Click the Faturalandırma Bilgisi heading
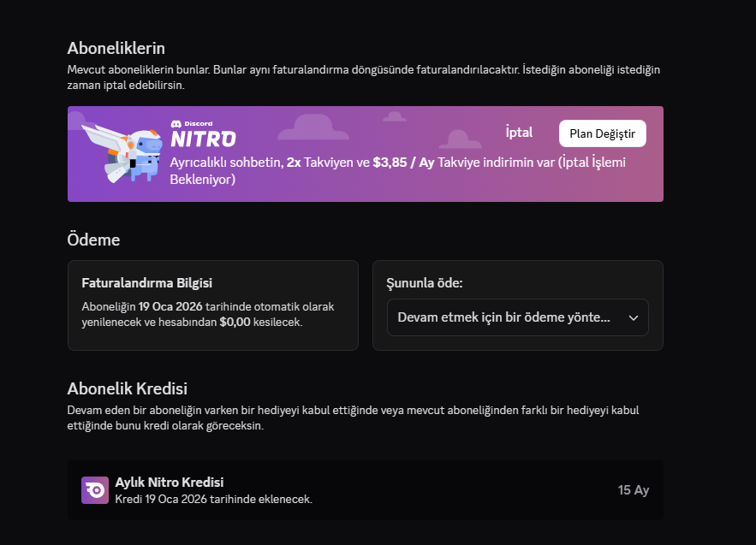Screen dimensions: 756x545 point(147,283)
